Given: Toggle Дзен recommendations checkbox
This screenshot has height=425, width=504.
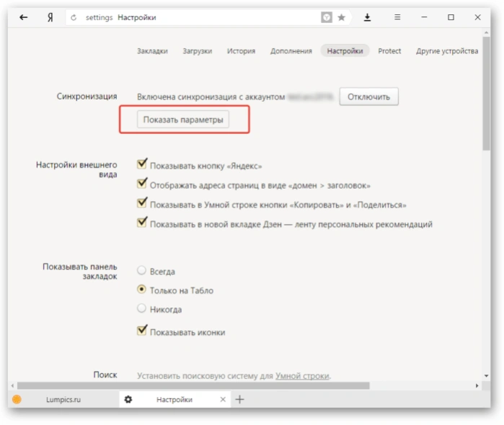Looking at the screenshot, I should pos(142,222).
